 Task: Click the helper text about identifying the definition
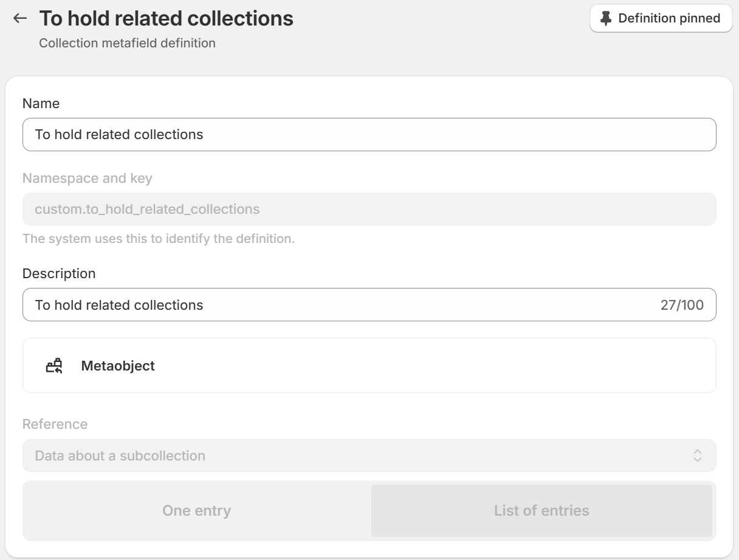159,239
